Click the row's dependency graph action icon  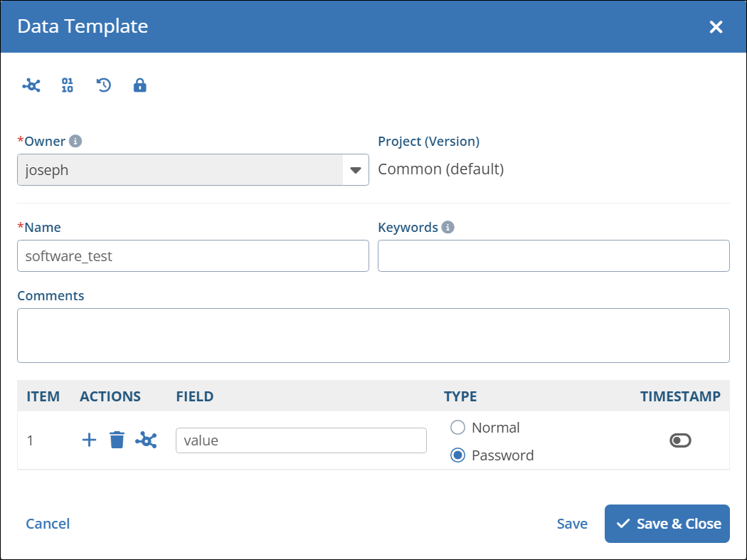[x=146, y=440]
